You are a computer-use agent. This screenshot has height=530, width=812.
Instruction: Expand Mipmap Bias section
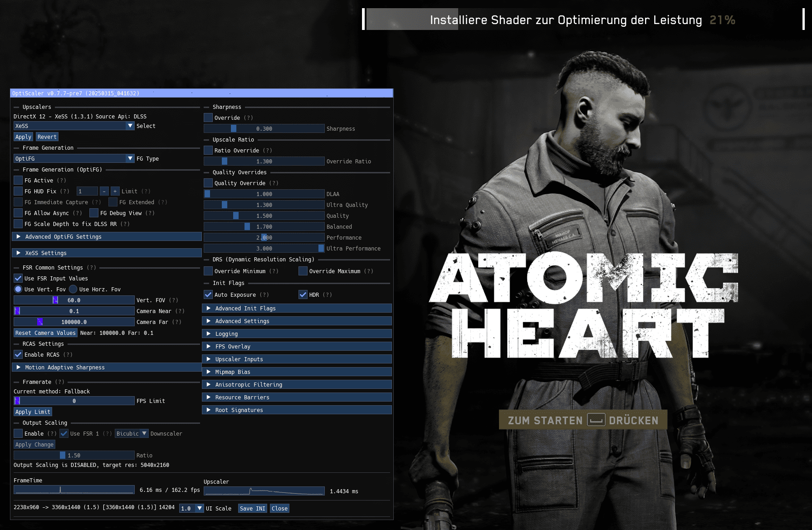coord(297,372)
